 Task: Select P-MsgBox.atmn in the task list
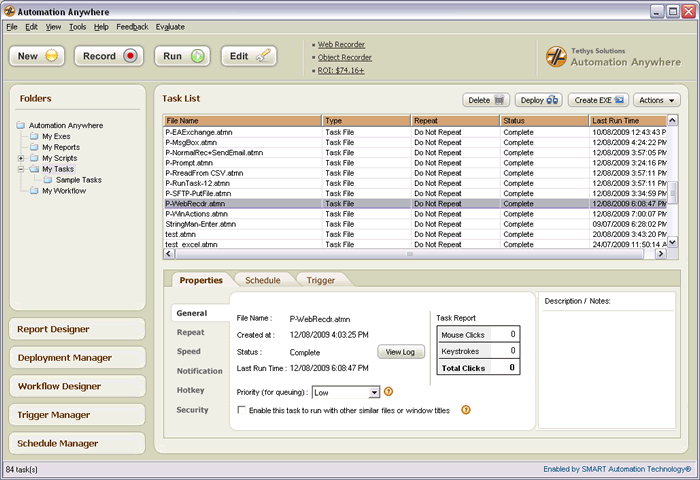click(415, 142)
